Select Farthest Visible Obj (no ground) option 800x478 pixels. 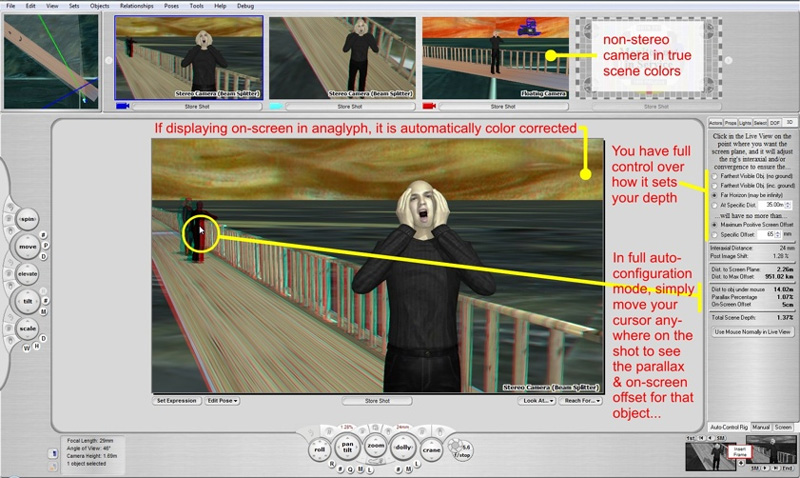[715, 176]
